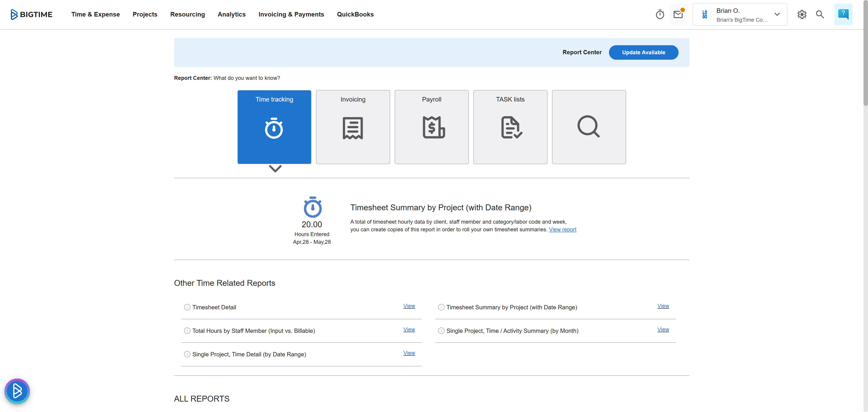Open the QuickBooks menu
The height and width of the screenshot is (412, 868).
point(355,14)
